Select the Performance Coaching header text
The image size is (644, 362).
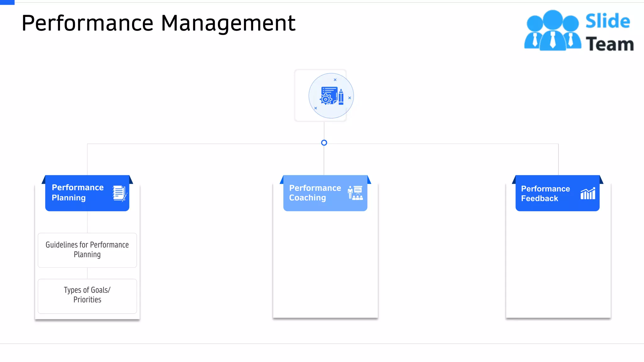click(315, 193)
